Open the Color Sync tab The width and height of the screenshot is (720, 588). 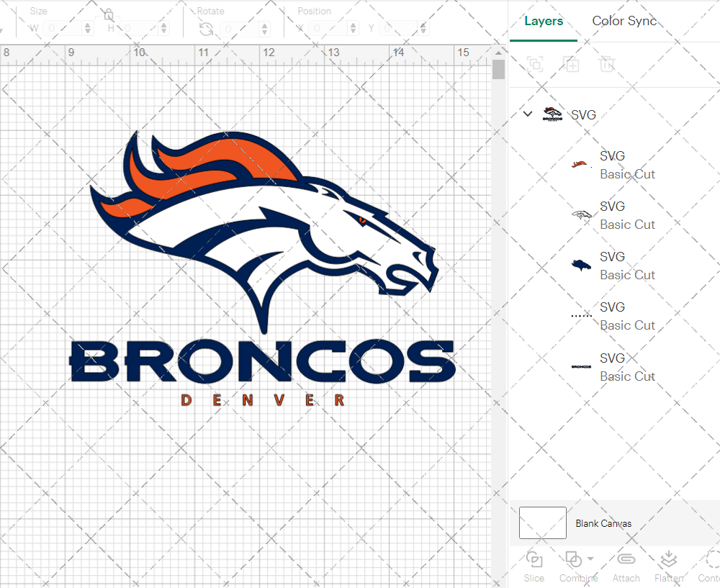(x=624, y=21)
